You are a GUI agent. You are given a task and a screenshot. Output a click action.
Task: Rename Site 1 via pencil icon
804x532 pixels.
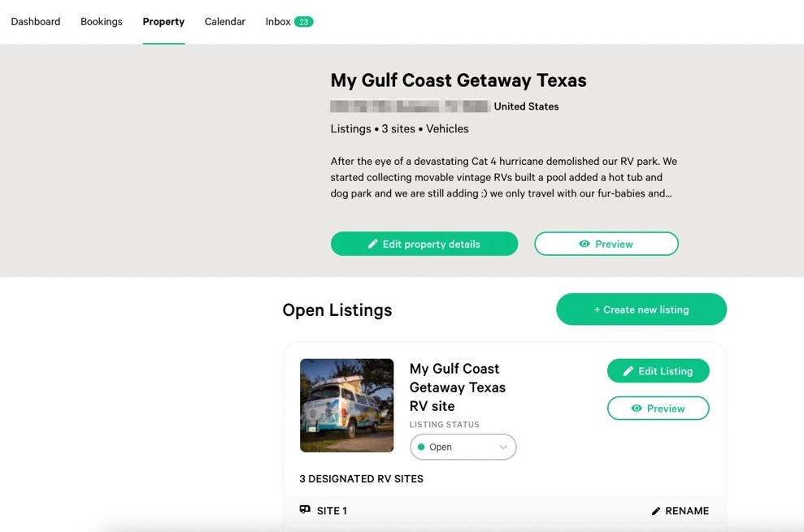(x=656, y=511)
